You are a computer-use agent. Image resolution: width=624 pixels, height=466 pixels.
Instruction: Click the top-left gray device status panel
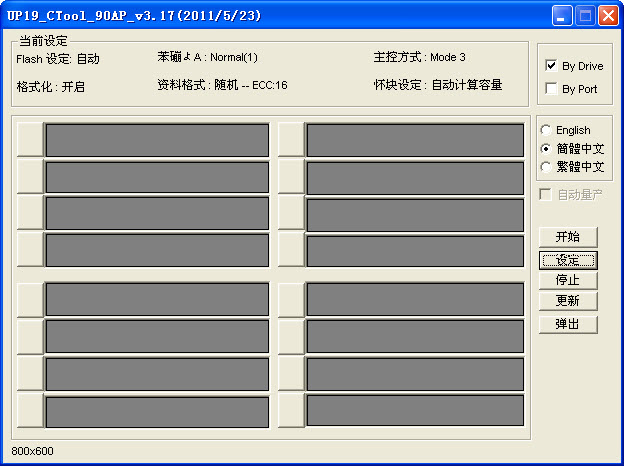(157, 140)
